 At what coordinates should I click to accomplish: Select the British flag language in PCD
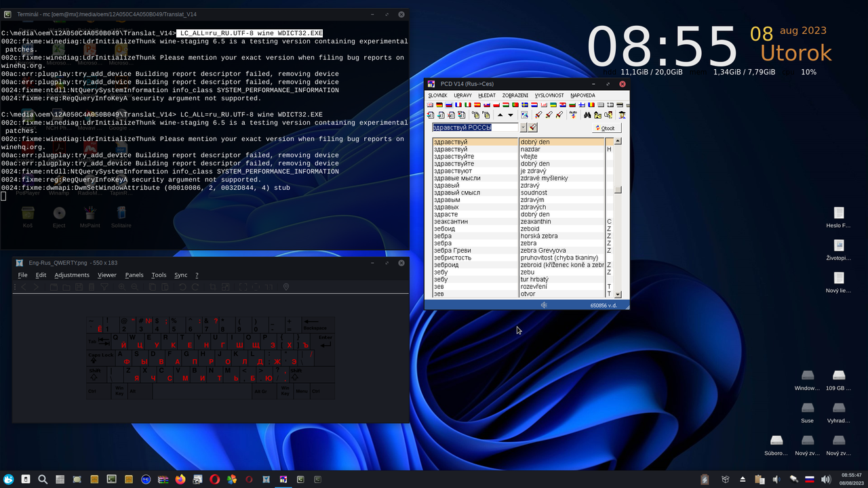point(430,105)
